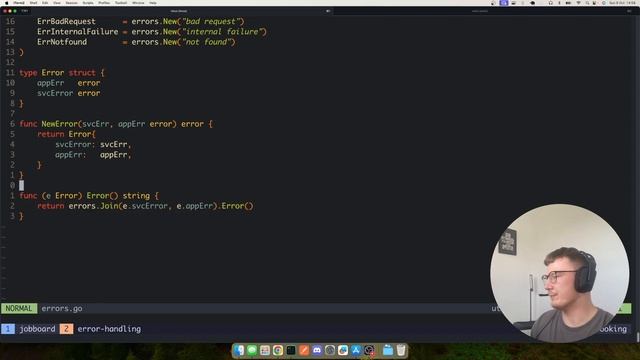This screenshot has width=640, height=360.
Task: Open the Profiles menu
Action: (x=104, y=3)
